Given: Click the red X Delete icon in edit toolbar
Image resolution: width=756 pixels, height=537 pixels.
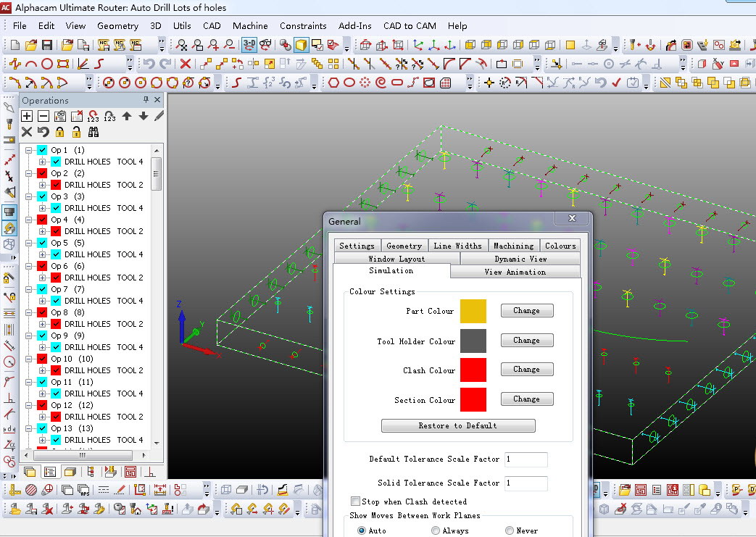Looking at the screenshot, I should tap(185, 64).
